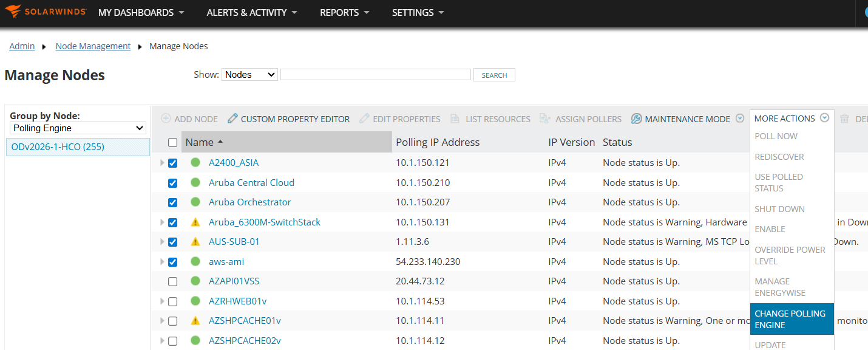868x350 pixels.
Task: Open the Alerts & Activity menu
Action: (252, 12)
